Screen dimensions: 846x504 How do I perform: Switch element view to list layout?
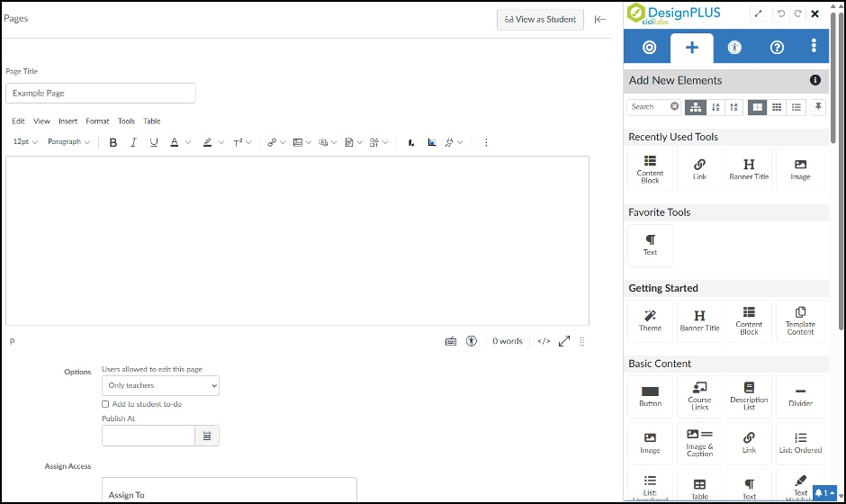tap(796, 107)
